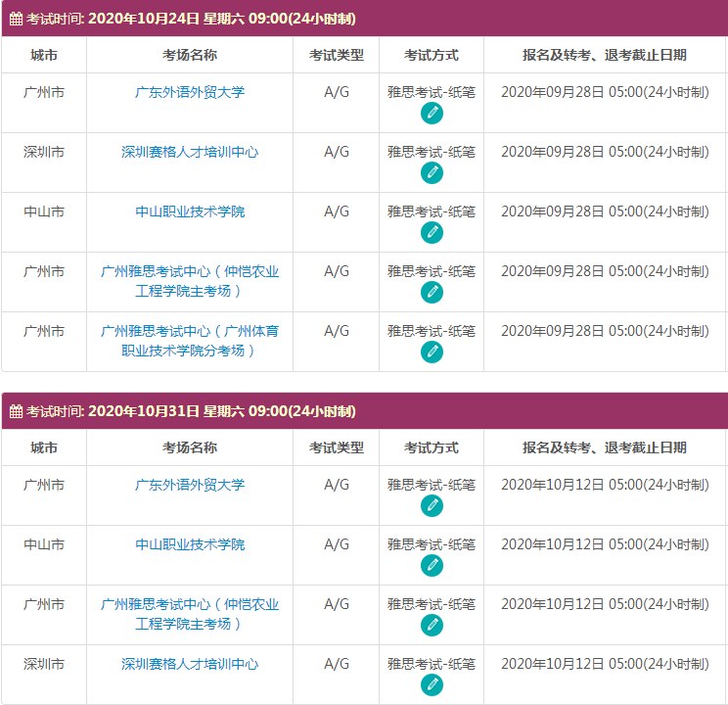Open 深圳赛格人才培训中心 link in Oct 24 table
728x705 pixels.
[190, 152]
